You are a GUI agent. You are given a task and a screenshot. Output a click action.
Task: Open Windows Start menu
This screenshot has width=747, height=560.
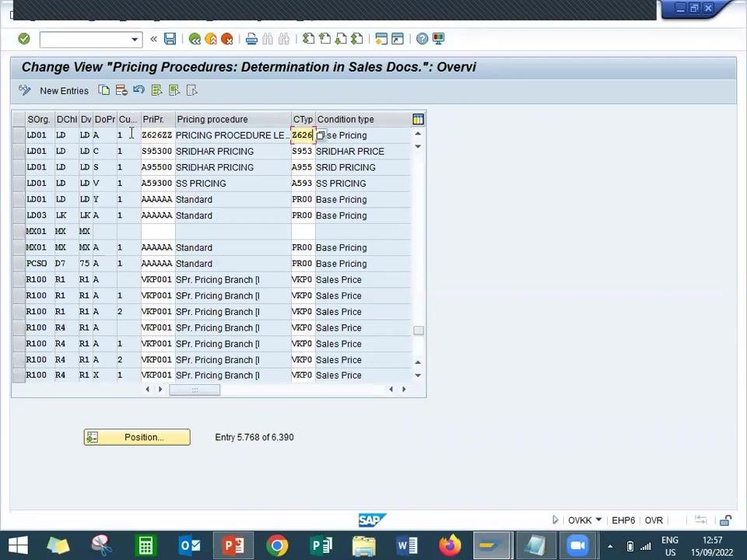coord(18,546)
